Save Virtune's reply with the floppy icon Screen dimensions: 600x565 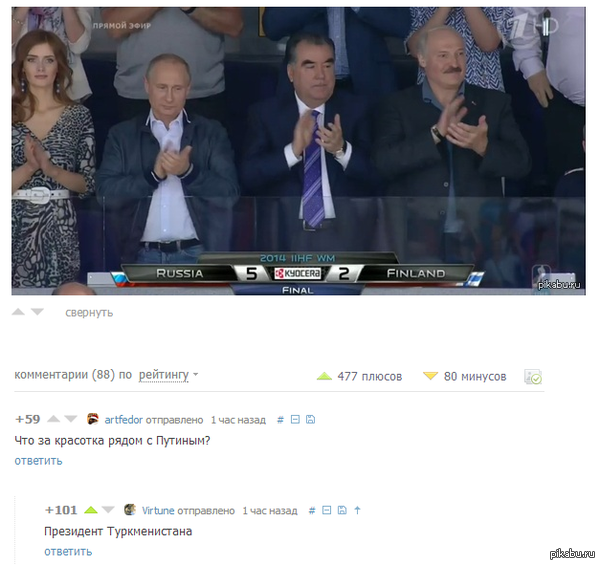(342, 510)
